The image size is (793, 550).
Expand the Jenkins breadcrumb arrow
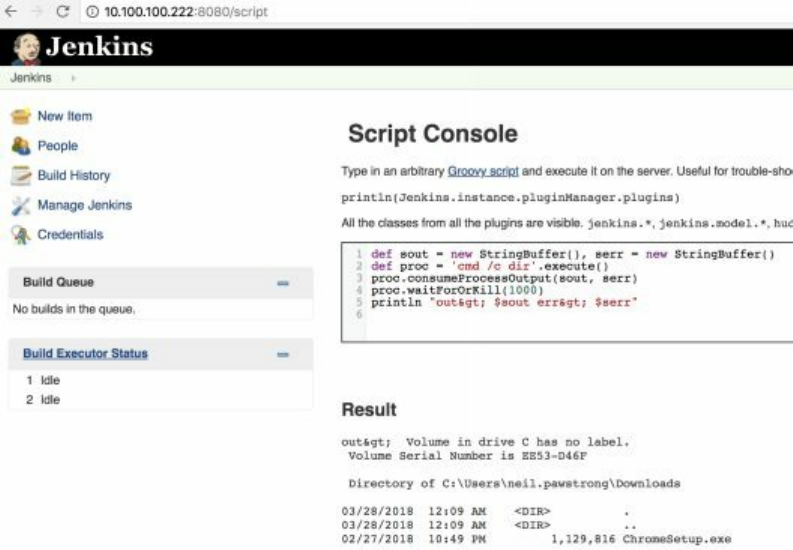click(74, 77)
